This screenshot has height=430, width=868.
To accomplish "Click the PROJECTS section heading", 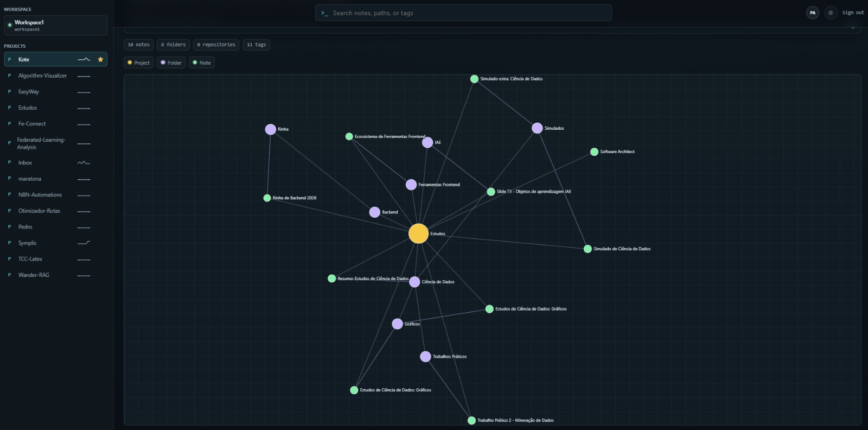I will click(x=15, y=46).
